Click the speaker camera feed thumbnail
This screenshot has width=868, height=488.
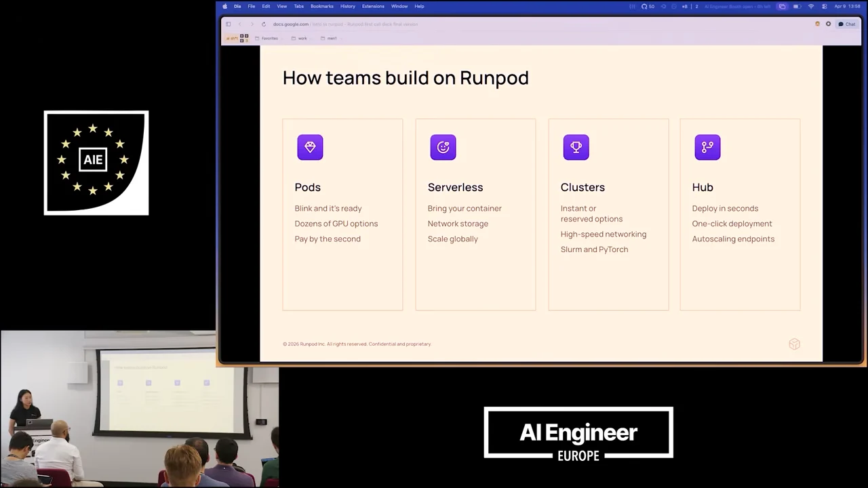click(139, 409)
